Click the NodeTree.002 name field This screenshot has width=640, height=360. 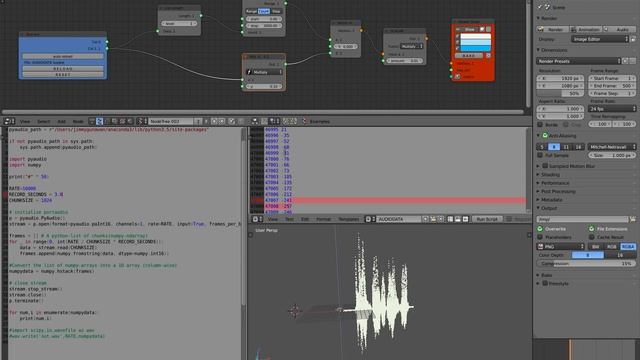(171, 121)
